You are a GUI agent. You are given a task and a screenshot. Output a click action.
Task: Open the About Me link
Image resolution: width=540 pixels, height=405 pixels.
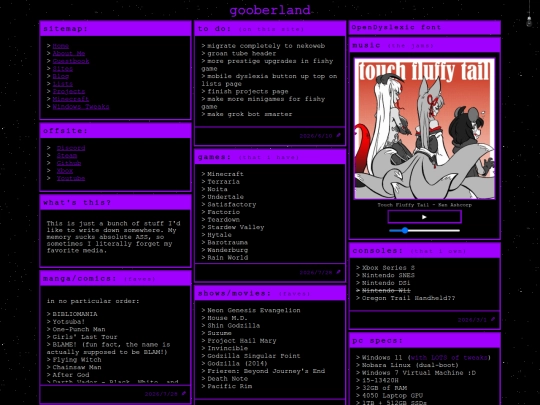69,53
